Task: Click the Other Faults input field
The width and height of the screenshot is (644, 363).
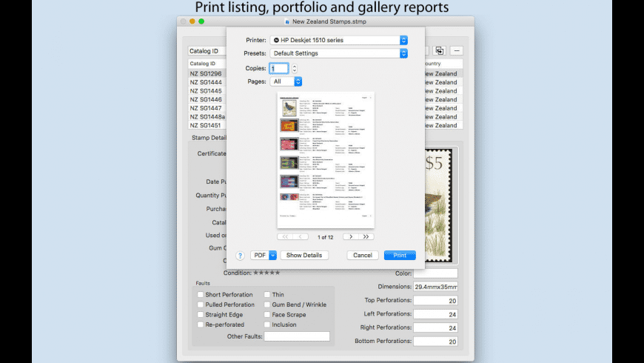Action: 297,336
